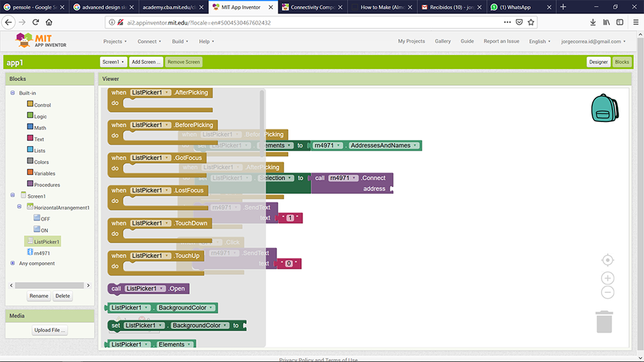The image size is (644, 362).
Task: Center the workspace with crosshair icon
Action: [608, 260]
